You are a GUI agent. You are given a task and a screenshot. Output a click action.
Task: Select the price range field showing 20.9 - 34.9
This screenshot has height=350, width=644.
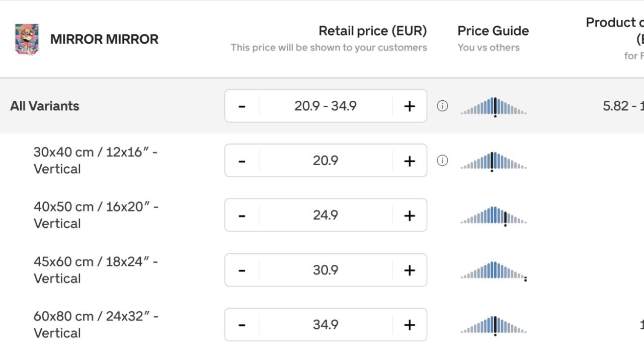click(326, 106)
